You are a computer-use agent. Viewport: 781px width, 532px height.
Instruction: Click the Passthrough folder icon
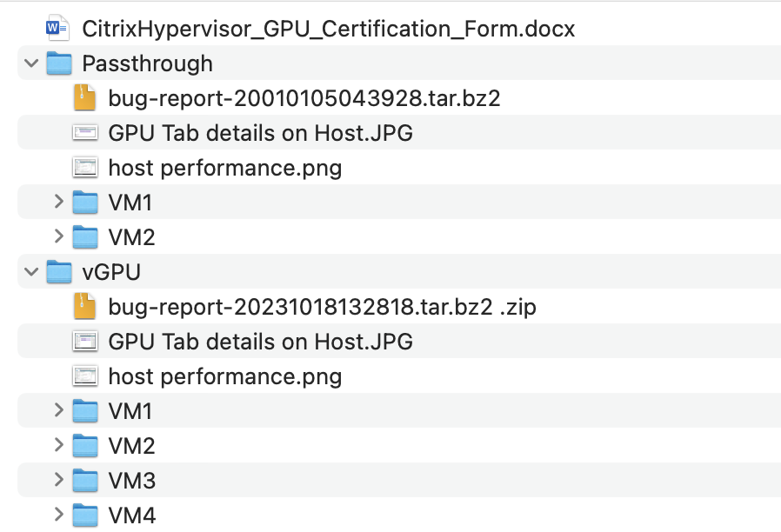[59, 63]
